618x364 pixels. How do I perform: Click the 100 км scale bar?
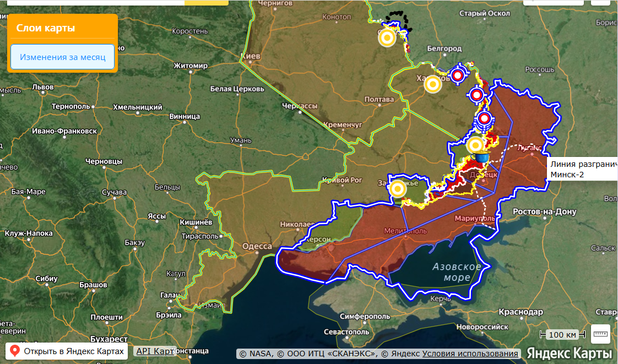coord(562,334)
